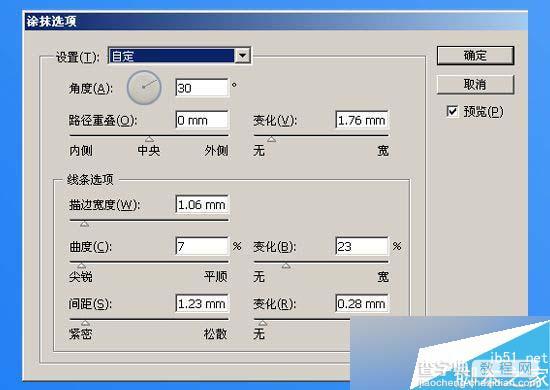Screen dimensions: 550x390
Task: Focus the 变化(V) field showing 1.76 mm
Action: [362, 120]
